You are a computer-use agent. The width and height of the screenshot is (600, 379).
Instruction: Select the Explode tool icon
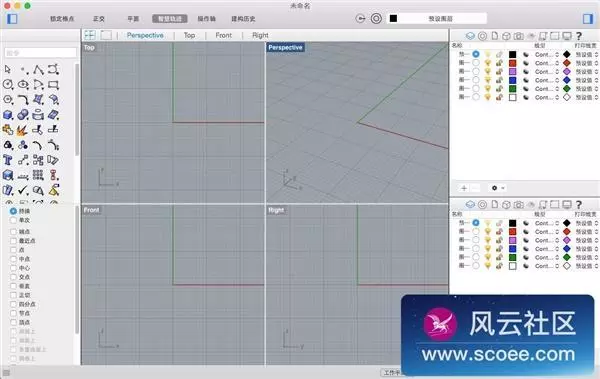(x=21, y=130)
